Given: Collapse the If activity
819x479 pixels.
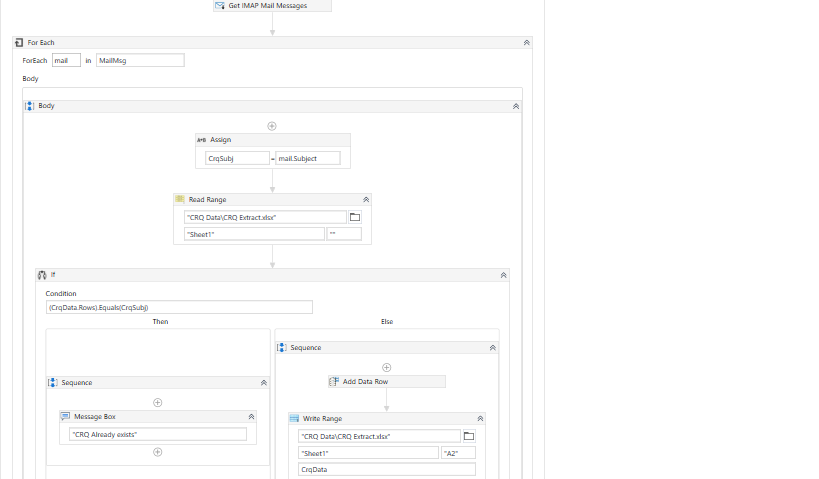Looking at the screenshot, I should click(504, 275).
